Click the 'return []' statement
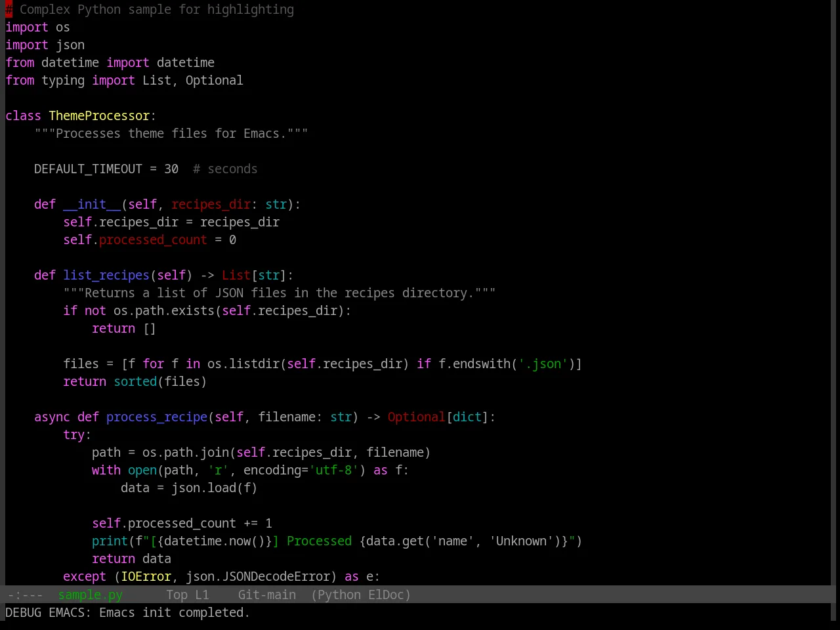Screen dimensions: 840x630 click(124, 328)
